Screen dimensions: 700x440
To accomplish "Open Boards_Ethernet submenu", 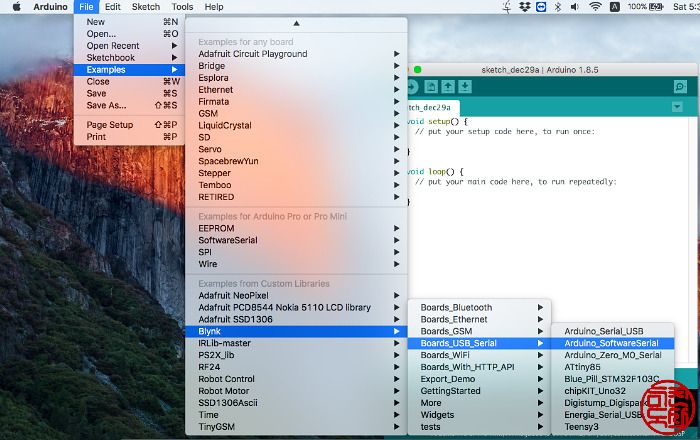I will 479,320.
